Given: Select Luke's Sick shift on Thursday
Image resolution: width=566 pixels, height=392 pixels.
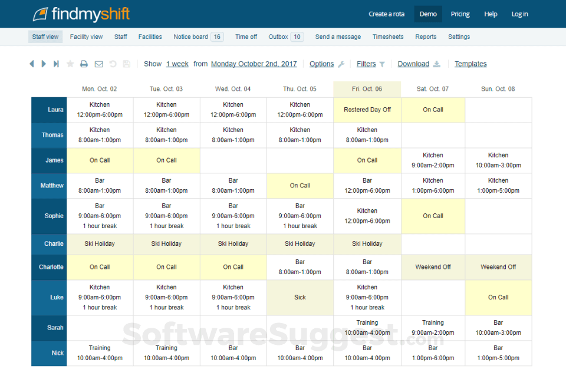Looking at the screenshot, I should (300, 297).
